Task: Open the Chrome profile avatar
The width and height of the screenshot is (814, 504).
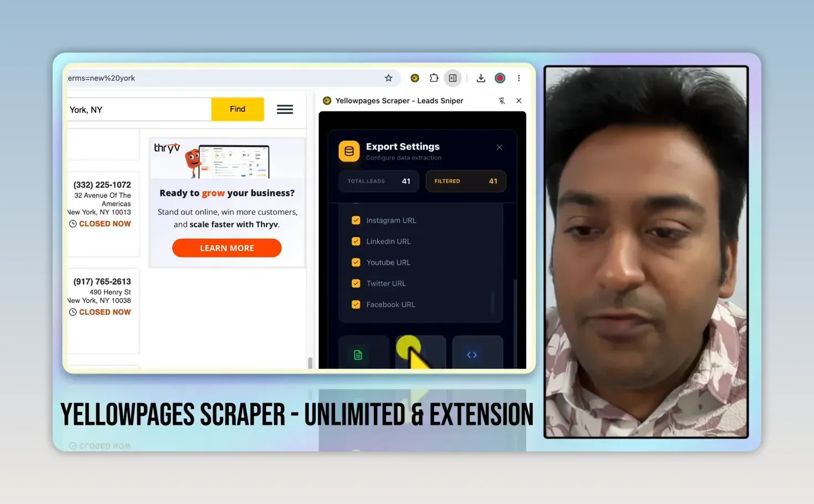Action: point(500,78)
